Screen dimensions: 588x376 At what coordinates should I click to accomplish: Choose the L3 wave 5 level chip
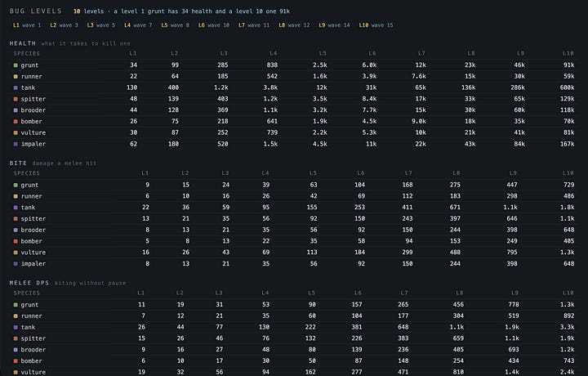[101, 25]
